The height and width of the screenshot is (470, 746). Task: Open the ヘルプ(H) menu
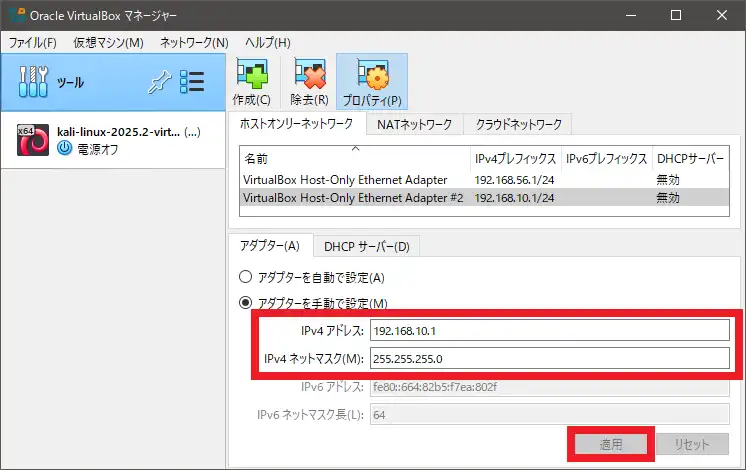click(x=268, y=43)
